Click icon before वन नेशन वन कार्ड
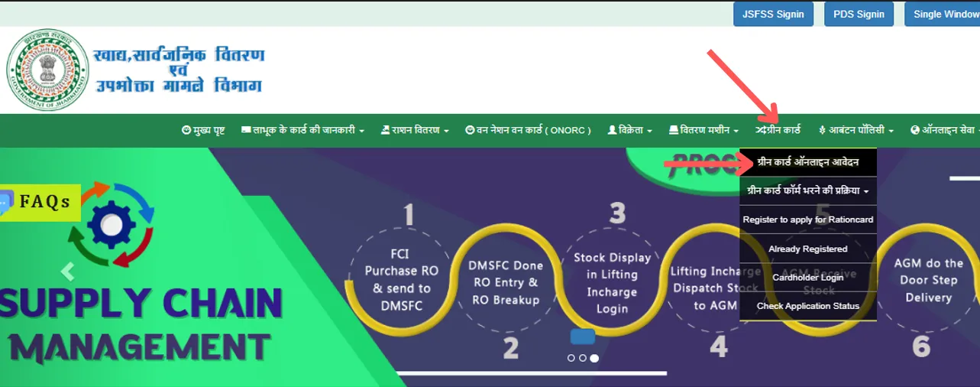Image resolution: width=980 pixels, height=387 pixels. (469, 130)
